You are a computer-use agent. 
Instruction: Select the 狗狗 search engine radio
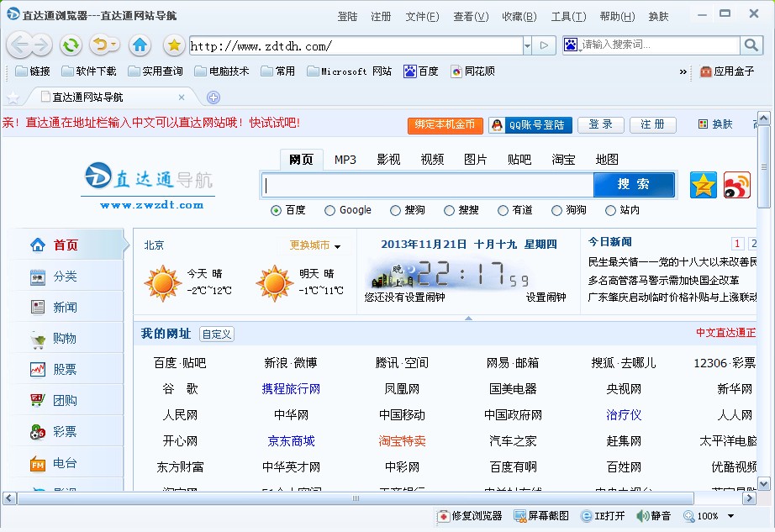pyautogui.click(x=556, y=210)
